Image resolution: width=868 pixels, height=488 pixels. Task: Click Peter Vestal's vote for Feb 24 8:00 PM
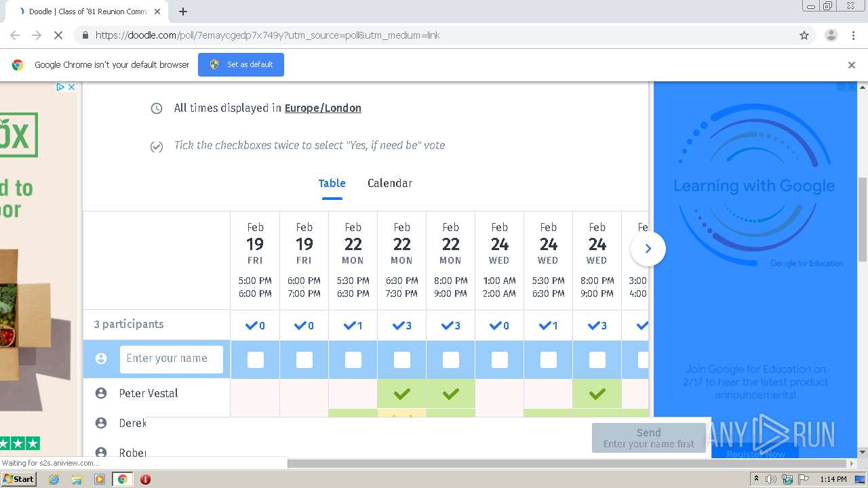pos(597,393)
